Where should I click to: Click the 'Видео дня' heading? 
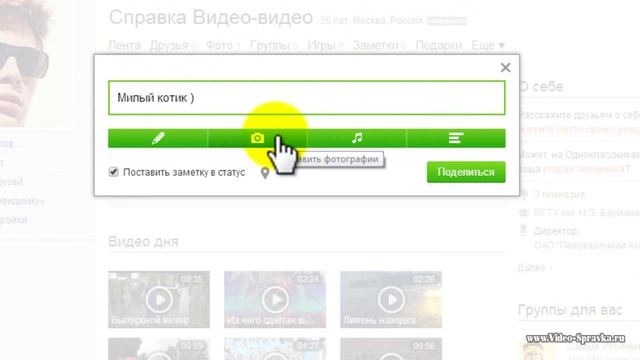(143, 242)
